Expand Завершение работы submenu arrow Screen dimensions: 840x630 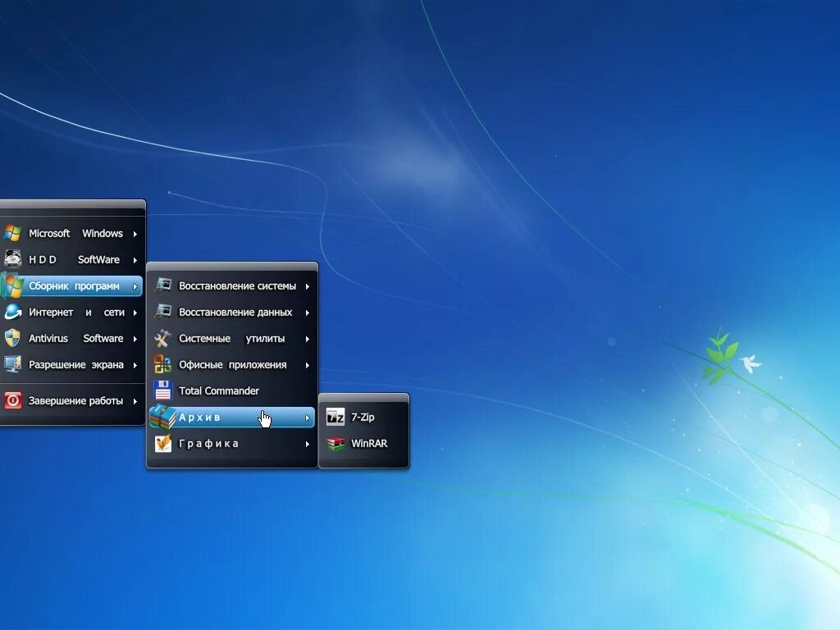tap(135, 400)
